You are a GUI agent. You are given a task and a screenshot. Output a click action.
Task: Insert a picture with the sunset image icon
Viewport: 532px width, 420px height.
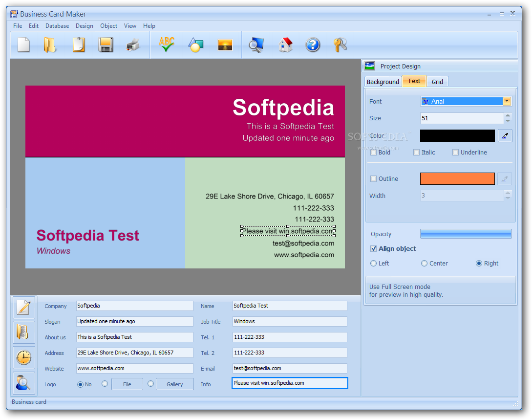pyautogui.click(x=225, y=45)
